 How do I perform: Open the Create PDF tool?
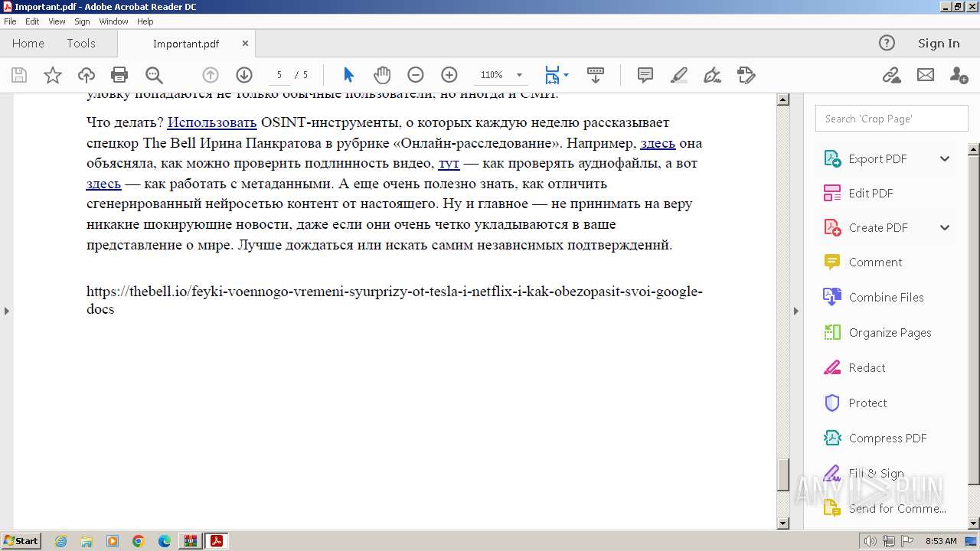click(x=877, y=228)
